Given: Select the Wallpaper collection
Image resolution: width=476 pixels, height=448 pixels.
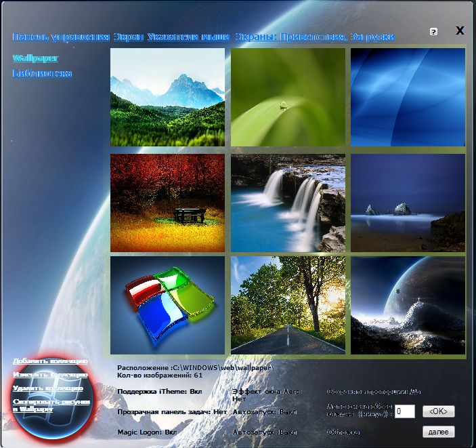Looking at the screenshot, I should pos(35,58).
